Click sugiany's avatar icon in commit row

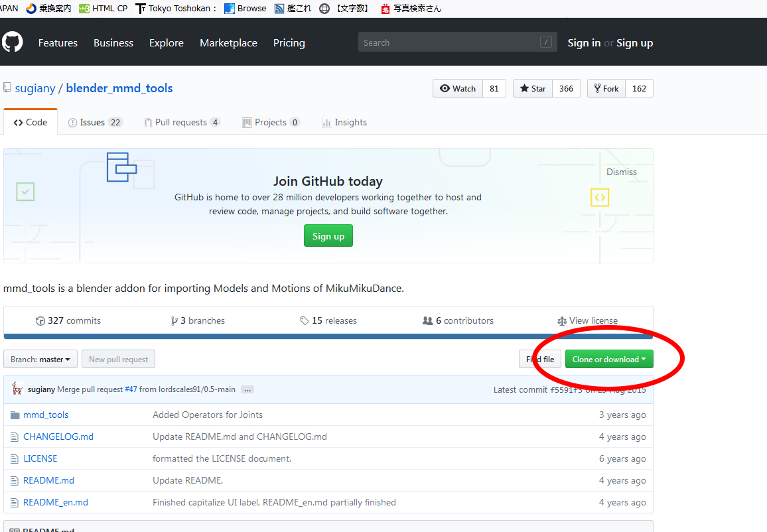click(x=17, y=389)
